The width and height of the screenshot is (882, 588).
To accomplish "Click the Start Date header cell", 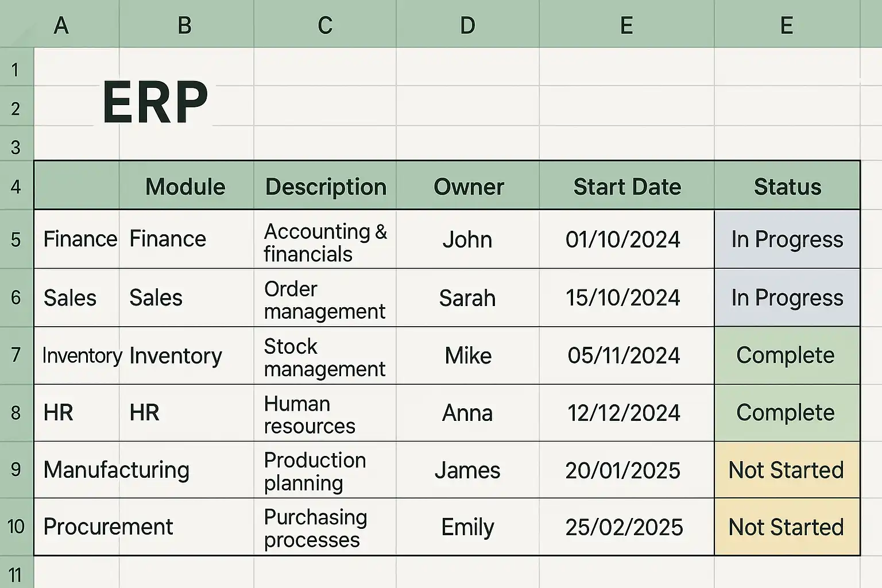I will pyautogui.click(x=626, y=187).
